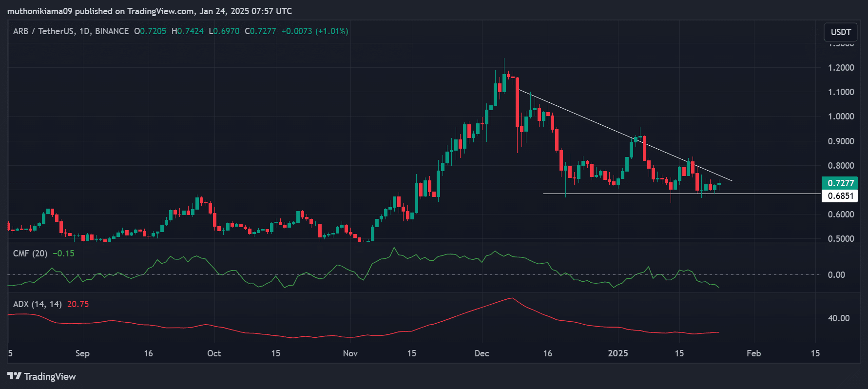
Task: Click the Sep label on time axis
Action: (82, 353)
